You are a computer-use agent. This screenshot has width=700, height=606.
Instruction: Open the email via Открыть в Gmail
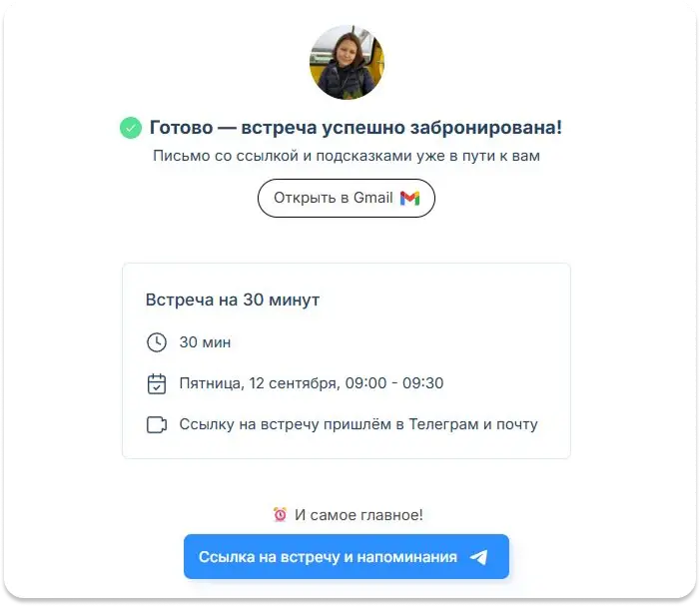point(347,198)
